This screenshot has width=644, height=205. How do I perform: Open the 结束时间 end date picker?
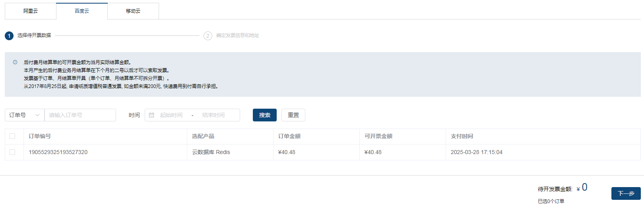213,115
